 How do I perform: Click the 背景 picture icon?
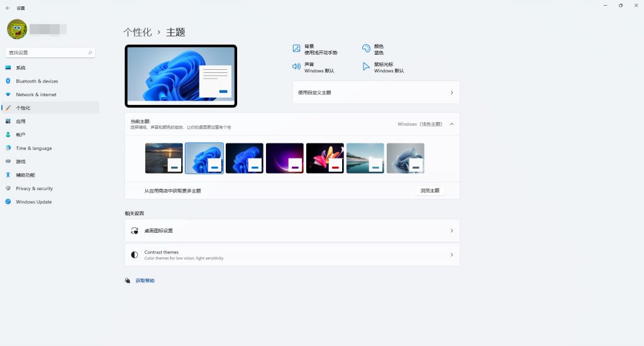click(x=296, y=48)
